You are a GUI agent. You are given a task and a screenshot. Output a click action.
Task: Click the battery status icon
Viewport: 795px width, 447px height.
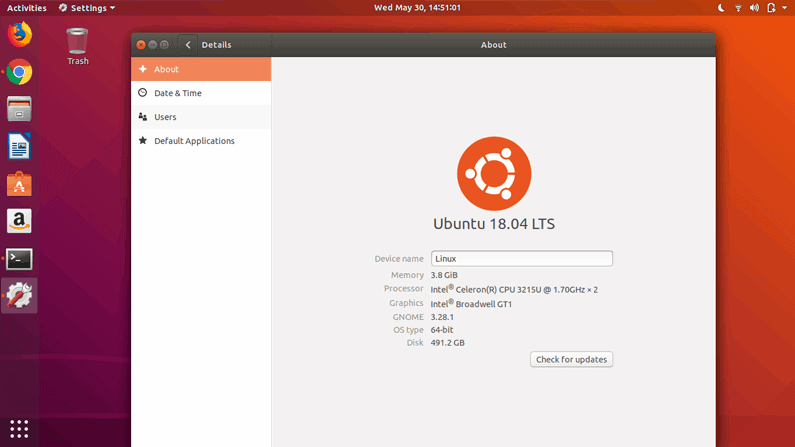[771, 8]
